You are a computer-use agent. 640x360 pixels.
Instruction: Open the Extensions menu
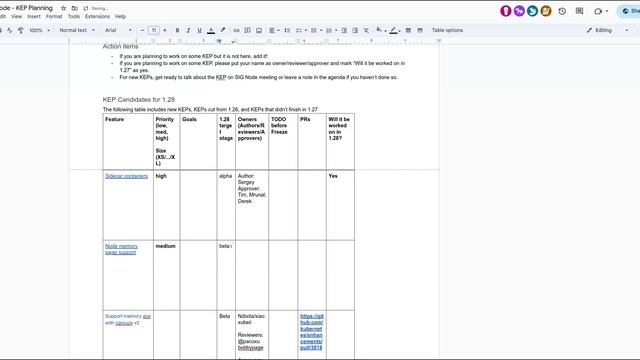97,17
